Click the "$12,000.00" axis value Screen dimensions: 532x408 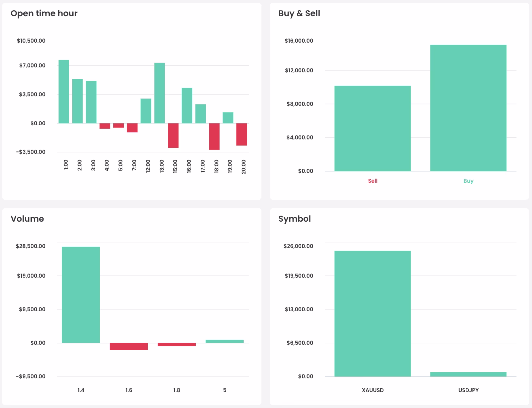pos(299,70)
